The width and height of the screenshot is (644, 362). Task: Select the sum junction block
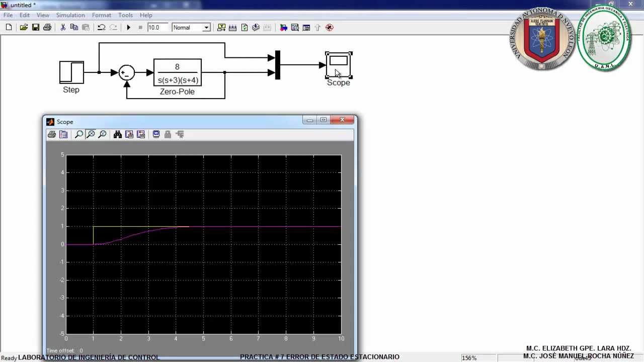click(126, 73)
